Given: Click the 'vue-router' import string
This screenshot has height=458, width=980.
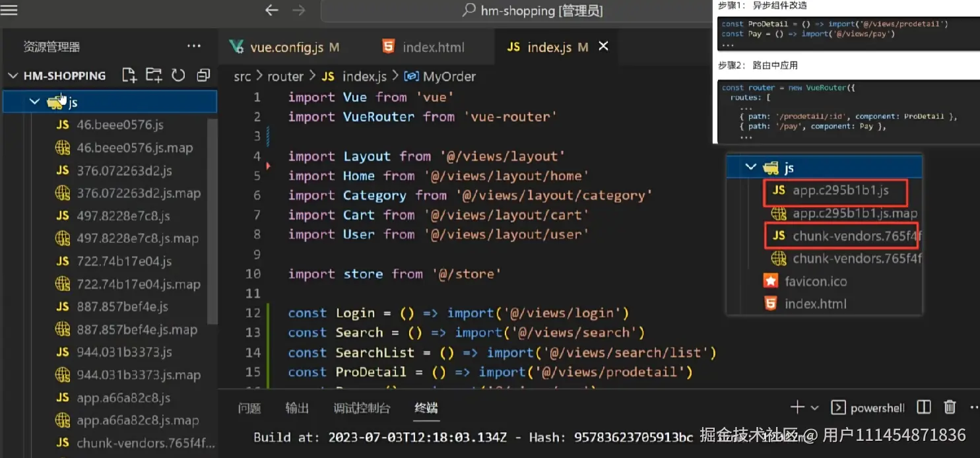Looking at the screenshot, I should (510, 117).
